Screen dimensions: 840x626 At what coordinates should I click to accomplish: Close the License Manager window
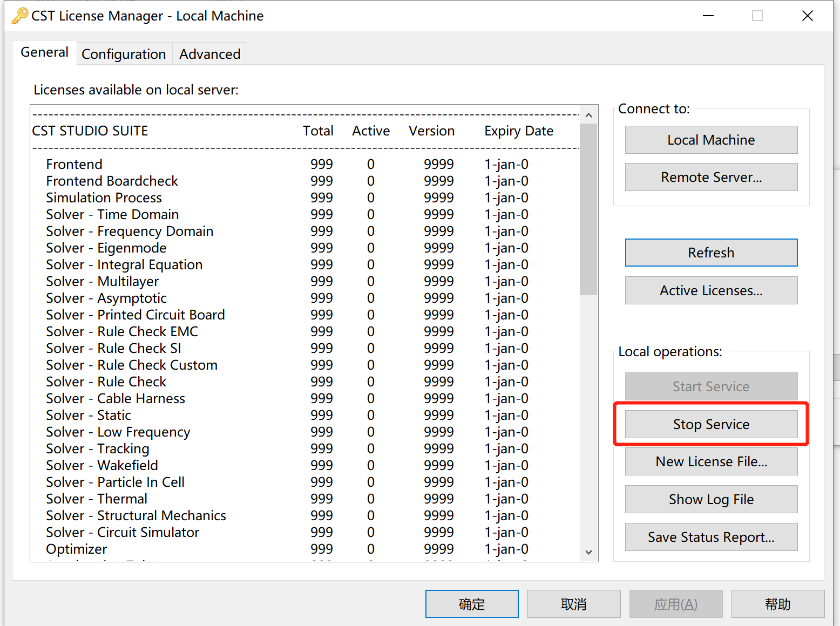point(807,16)
